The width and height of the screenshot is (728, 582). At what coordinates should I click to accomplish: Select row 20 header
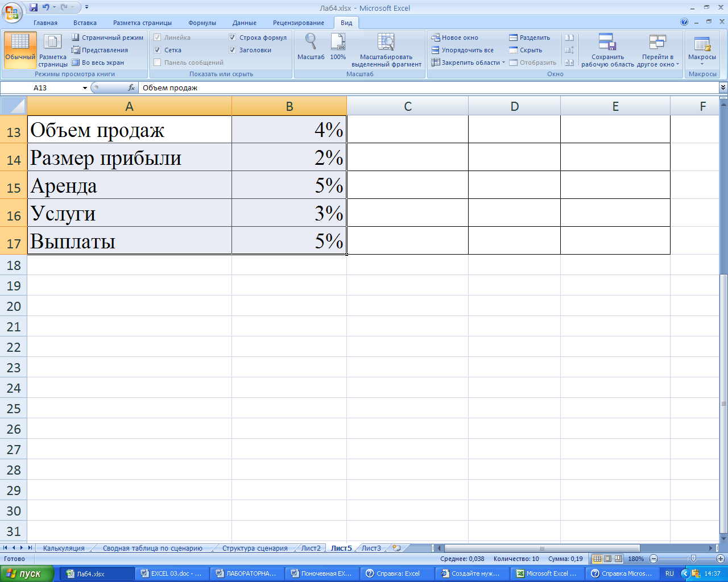pos(14,306)
